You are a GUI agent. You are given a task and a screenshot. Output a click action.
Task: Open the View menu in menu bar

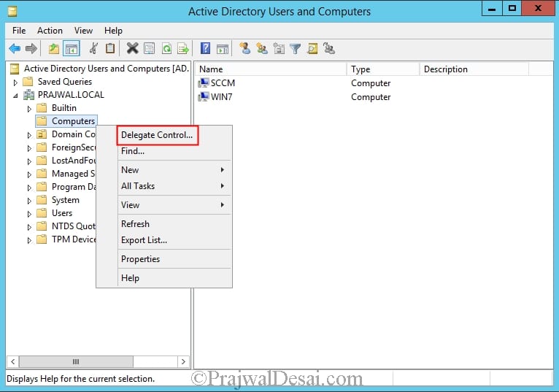point(83,31)
